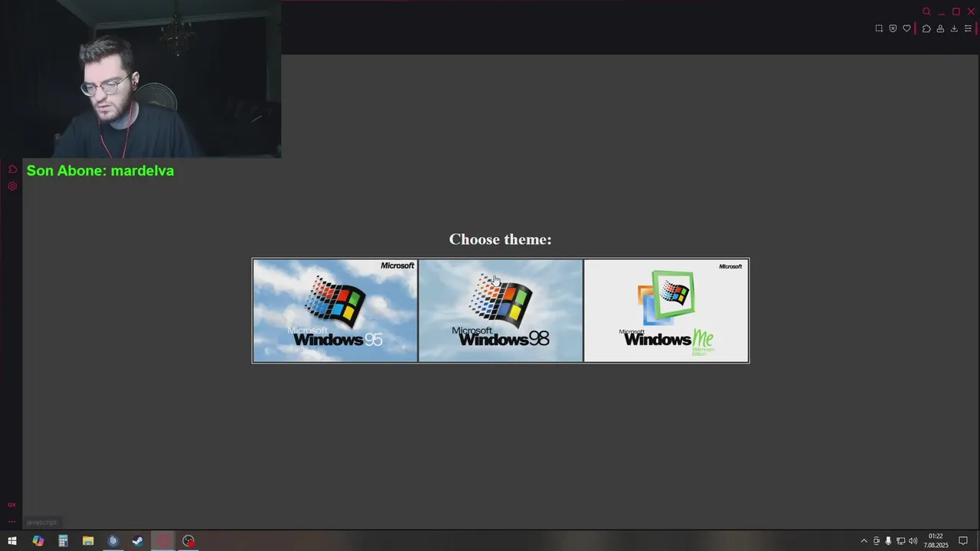Open Steam from the taskbar
The height and width of the screenshot is (551, 980).
(x=138, y=541)
